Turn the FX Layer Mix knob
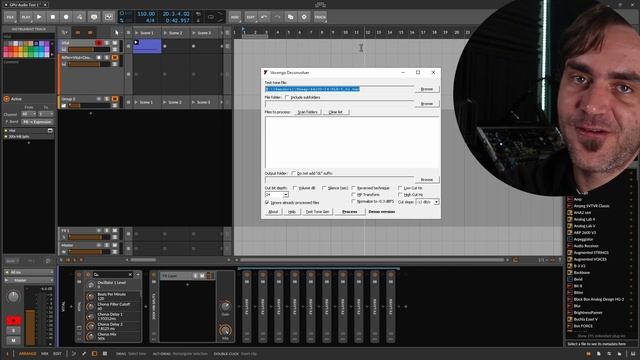The width and height of the screenshot is (640, 360). (x=225, y=330)
